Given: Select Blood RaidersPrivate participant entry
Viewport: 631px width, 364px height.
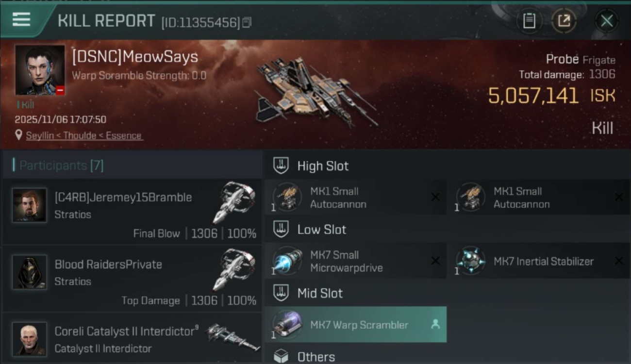Looking at the screenshot, I should (x=132, y=280).
